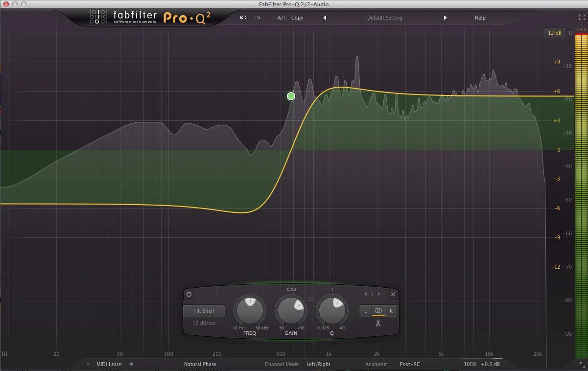Click the FREQ knob
The image size is (588, 371).
250,310
